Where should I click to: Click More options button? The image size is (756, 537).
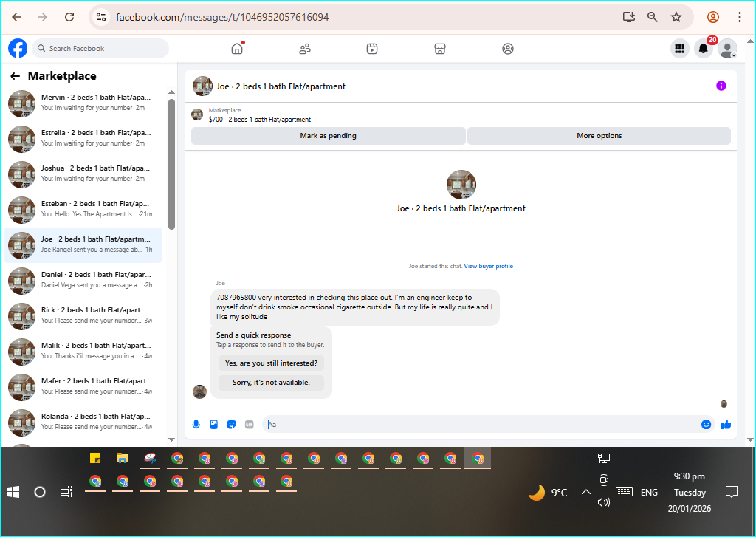click(599, 136)
